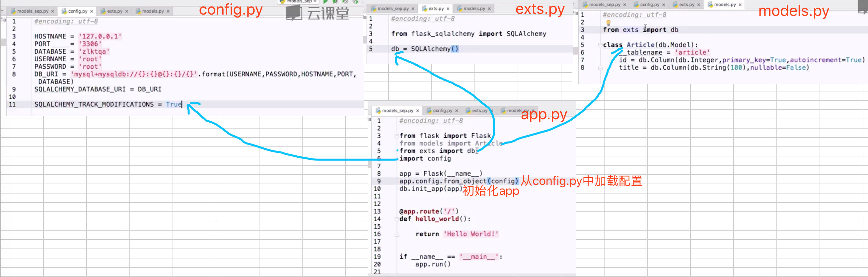The width and height of the screenshot is (868, 277).
Task: Close config.py tab in top-right models editor
Action: 664,5
